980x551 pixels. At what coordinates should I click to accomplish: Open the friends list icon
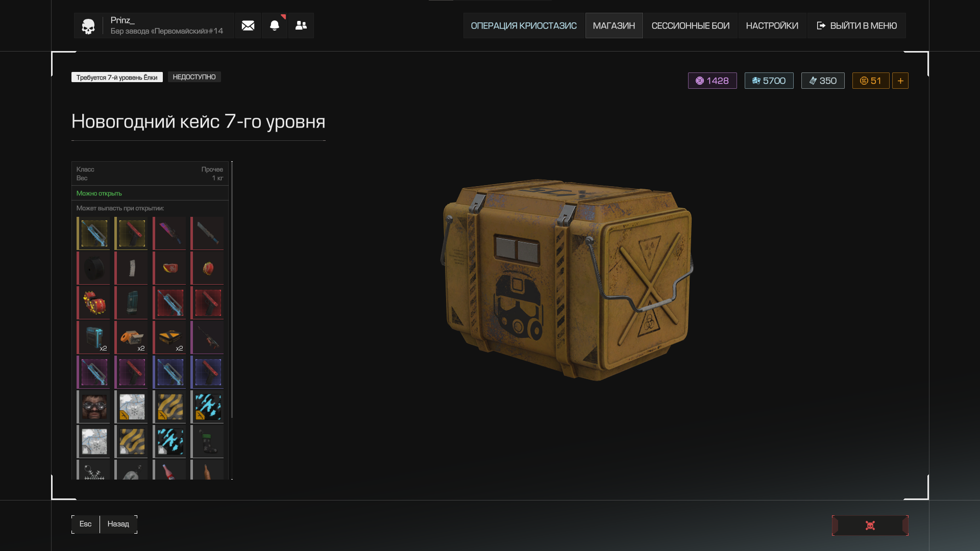pyautogui.click(x=301, y=26)
